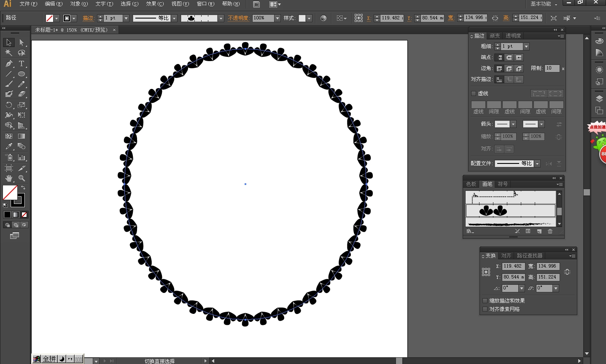Open the 配置文件 profile dropdown in stroke panel
The image size is (606, 364).
coord(537,163)
